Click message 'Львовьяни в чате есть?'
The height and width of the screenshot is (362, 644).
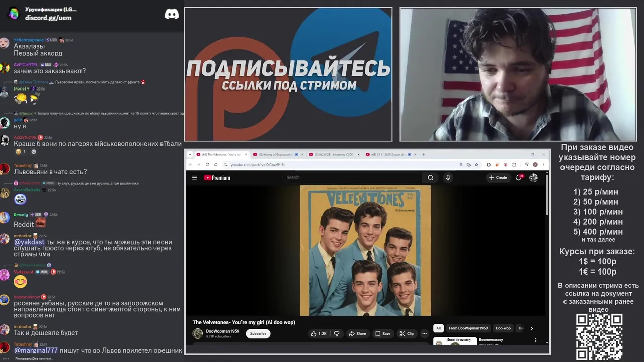pyautogui.click(x=50, y=172)
